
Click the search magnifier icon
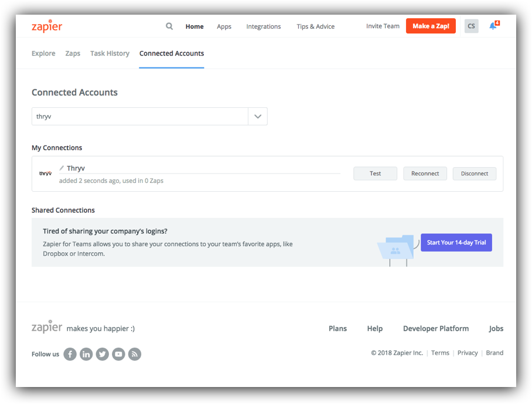pyautogui.click(x=169, y=26)
